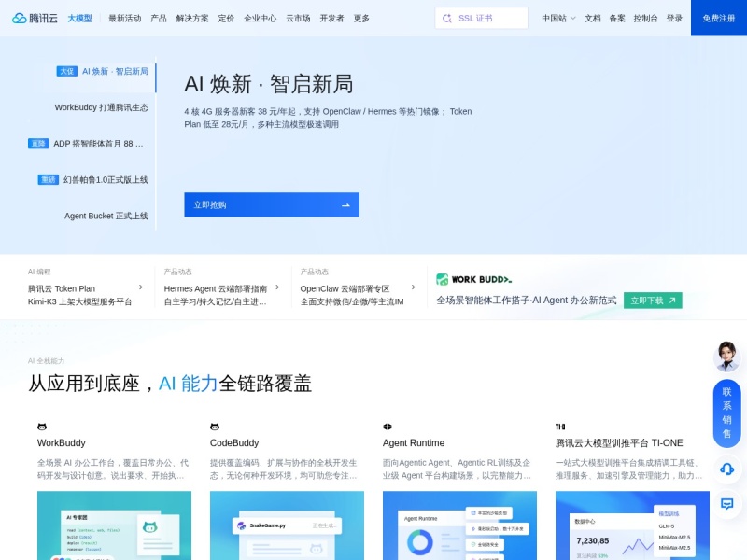The height and width of the screenshot is (560, 747).
Task: Open the 开发者 menu
Action: 332,18
